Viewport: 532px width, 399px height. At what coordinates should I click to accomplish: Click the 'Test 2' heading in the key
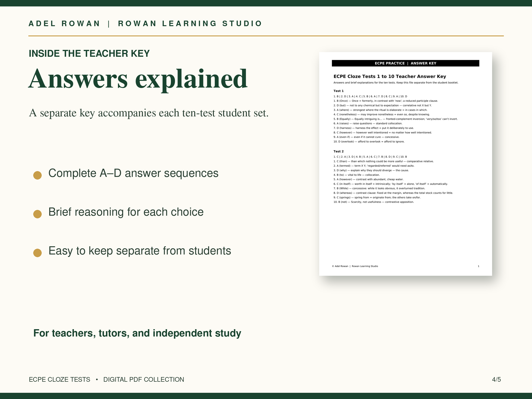pyautogui.click(x=338, y=151)
